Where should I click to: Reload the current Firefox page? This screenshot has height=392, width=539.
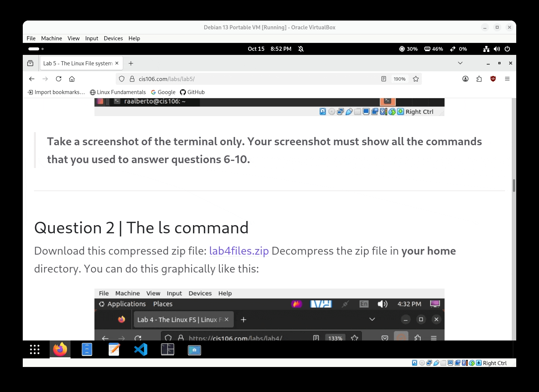coord(59,79)
